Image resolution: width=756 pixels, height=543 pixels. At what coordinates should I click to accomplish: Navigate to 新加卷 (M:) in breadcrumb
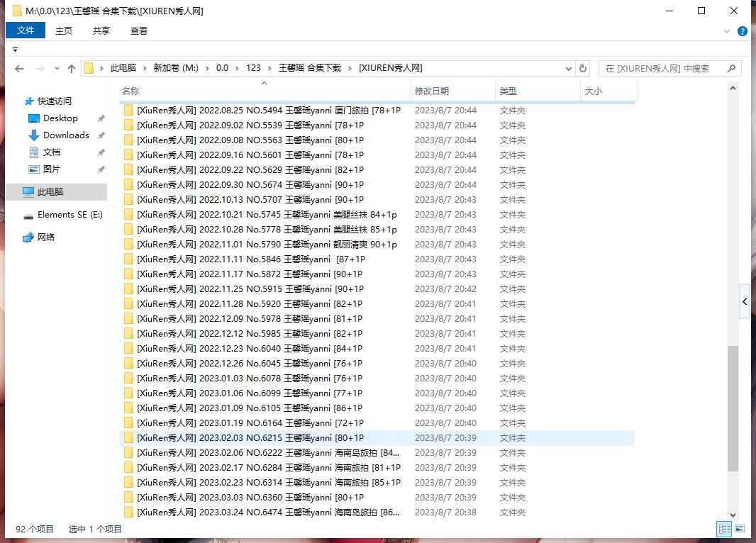[176, 68]
